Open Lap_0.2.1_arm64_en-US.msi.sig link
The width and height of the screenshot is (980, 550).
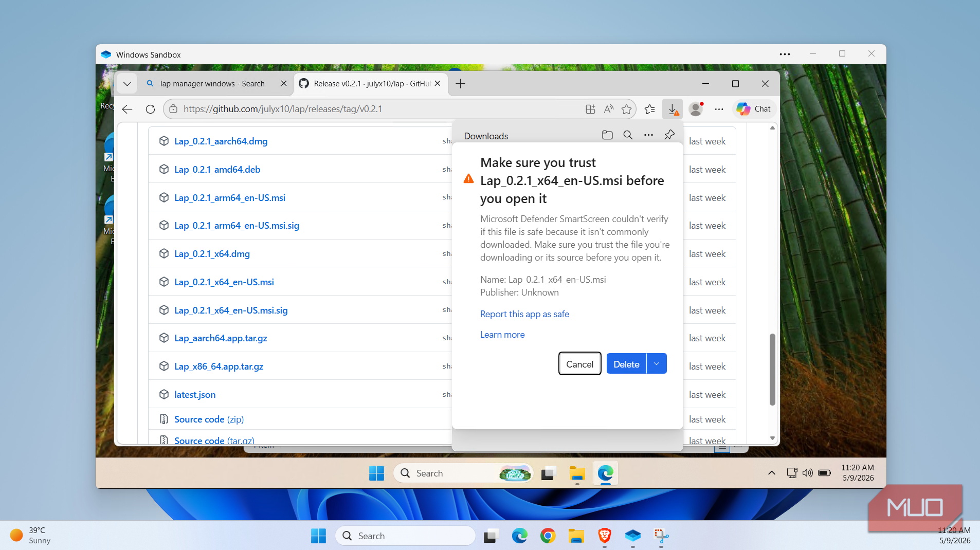coord(237,226)
